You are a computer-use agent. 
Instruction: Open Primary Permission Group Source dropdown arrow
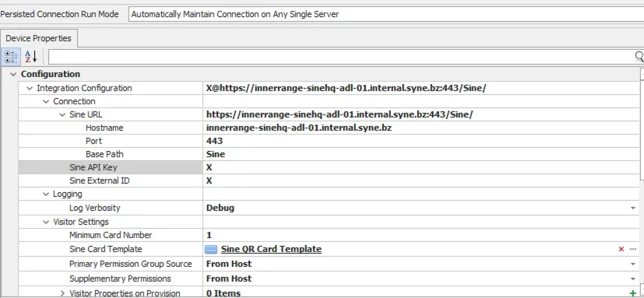pyautogui.click(x=633, y=264)
